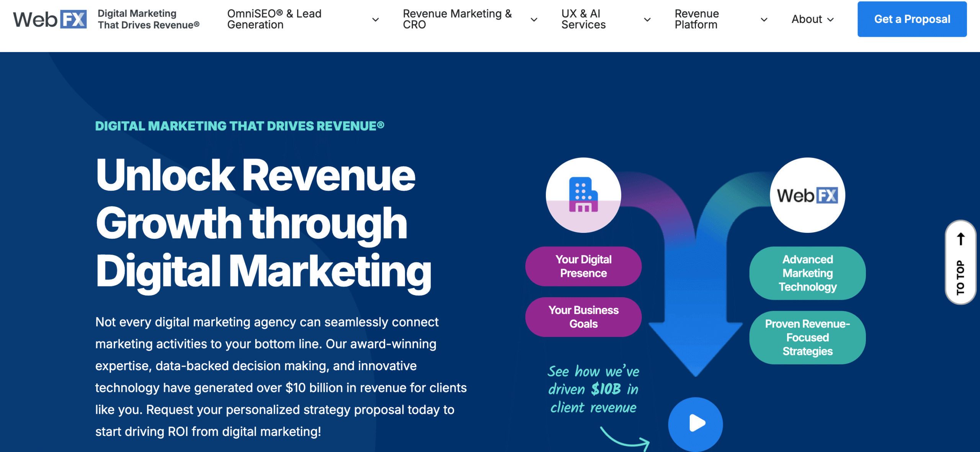Image resolution: width=980 pixels, height=452 pixels.
Task: Click the WebFX logo circle in the hero graphic
Action: click(807, 195)
